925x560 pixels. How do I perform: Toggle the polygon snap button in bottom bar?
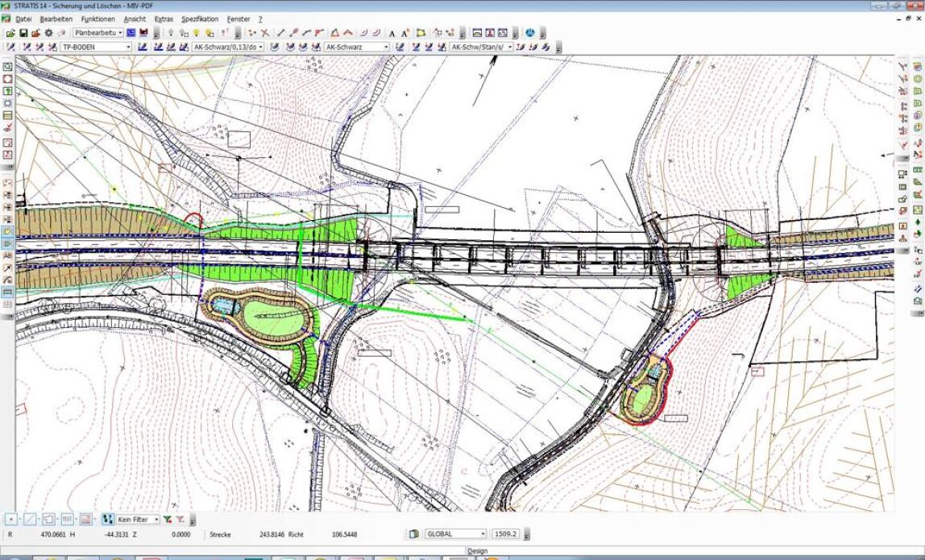point(49,519)
